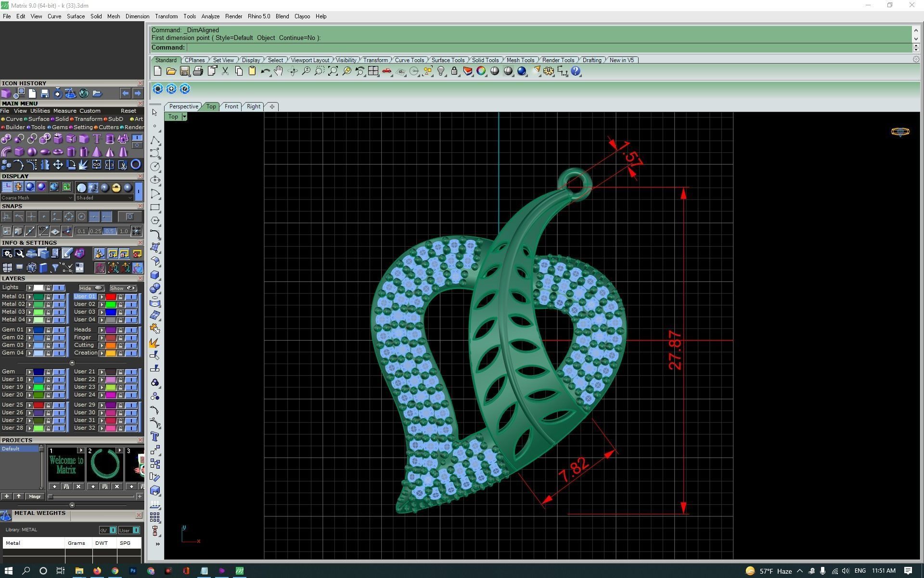Select the Welcome to Matrix project thumbnail
The image size is (924, 578).
(66, 465)
